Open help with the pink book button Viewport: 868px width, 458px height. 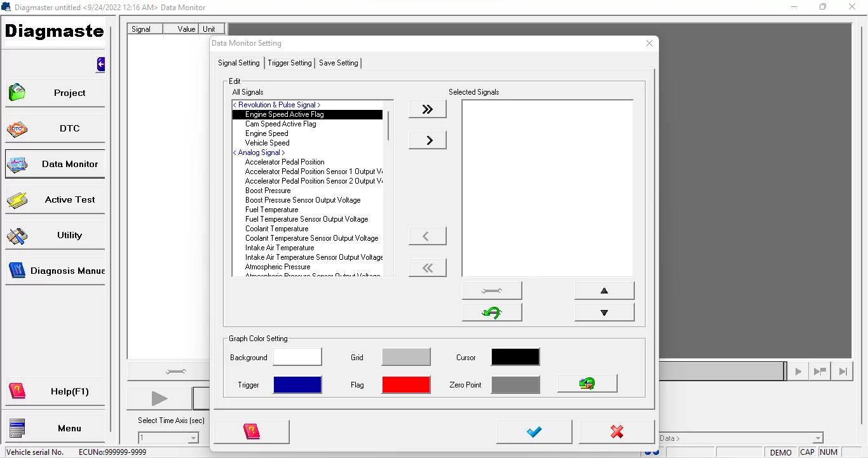click(x=252, y=432)
